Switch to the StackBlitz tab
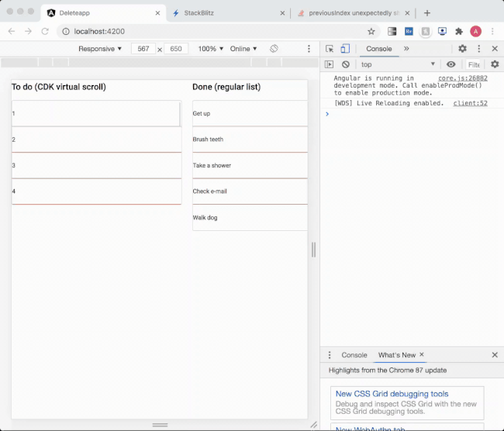 tap(228, 13)
